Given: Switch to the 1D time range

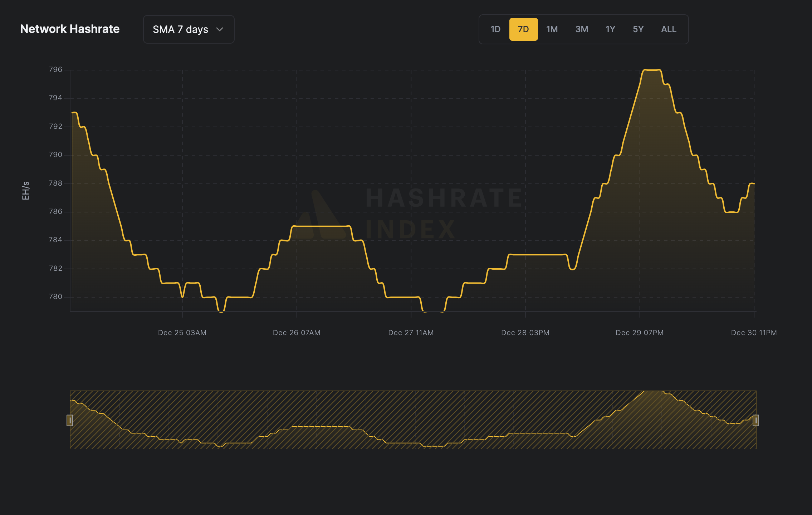Looking at the screenshot, I should pyautogui.click(x=495, y=29).
